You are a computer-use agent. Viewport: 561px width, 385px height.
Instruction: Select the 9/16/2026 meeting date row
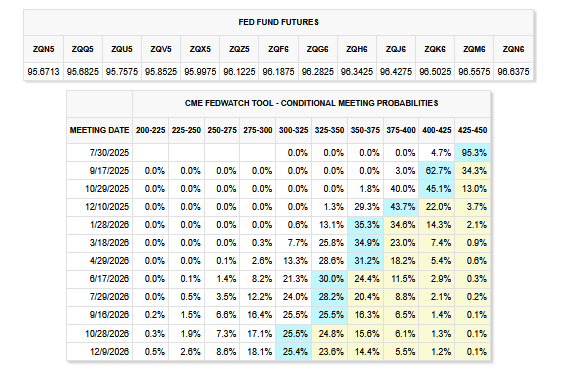(278, 315)
